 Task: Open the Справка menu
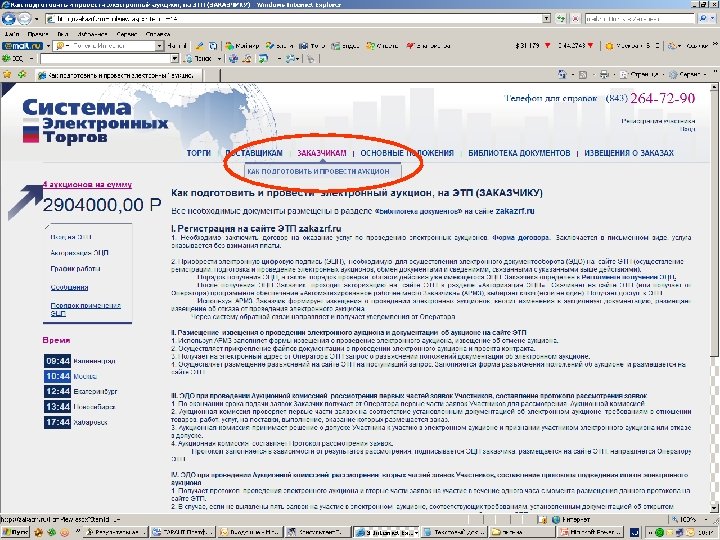click(158, 34)
